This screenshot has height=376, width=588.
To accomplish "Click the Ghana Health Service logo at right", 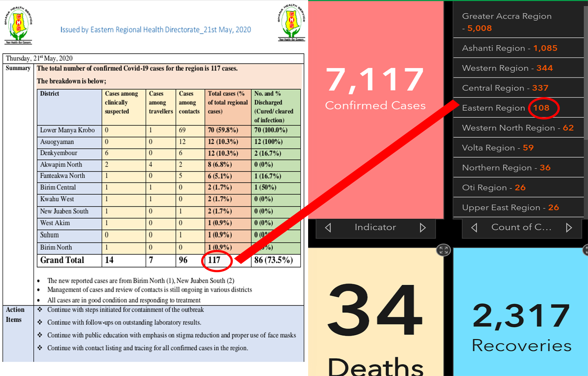I will [x=291, y=23].
